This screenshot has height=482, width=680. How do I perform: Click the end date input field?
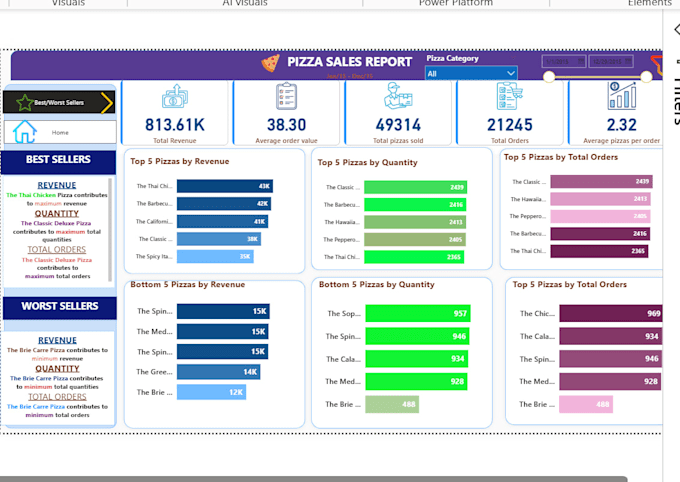(x=611, y=62)
